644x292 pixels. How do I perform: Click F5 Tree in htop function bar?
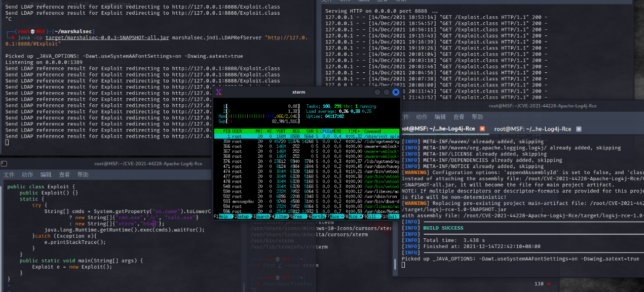point(296,217)
